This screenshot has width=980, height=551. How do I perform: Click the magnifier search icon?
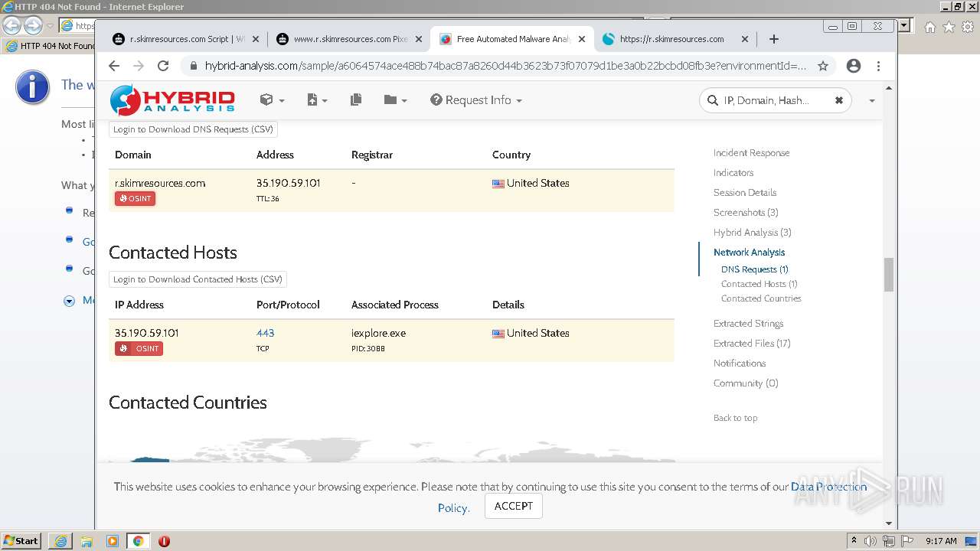coord(713,100)
